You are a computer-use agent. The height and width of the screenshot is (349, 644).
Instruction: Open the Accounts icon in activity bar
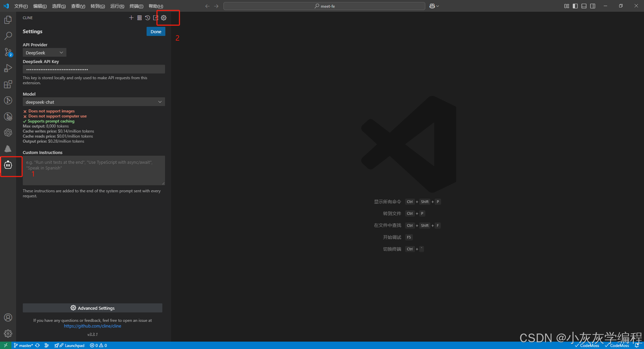(x=8, y=317)
